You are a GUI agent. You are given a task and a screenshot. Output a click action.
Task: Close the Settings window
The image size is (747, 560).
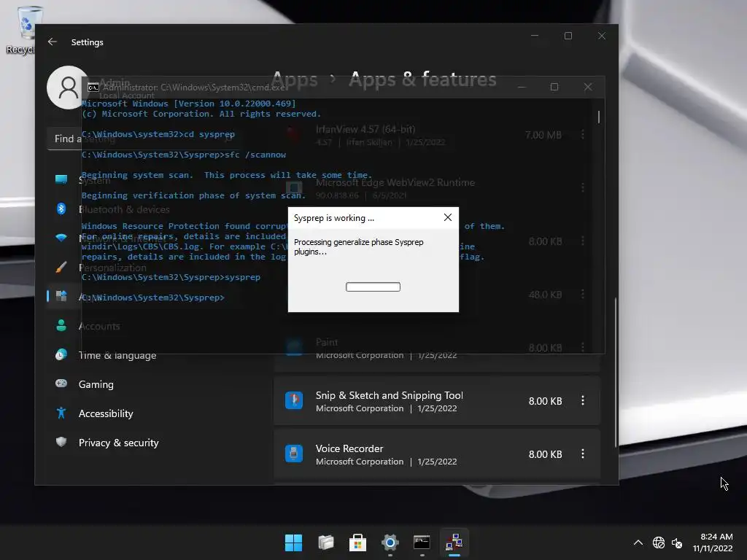click(x=602, y=36)
